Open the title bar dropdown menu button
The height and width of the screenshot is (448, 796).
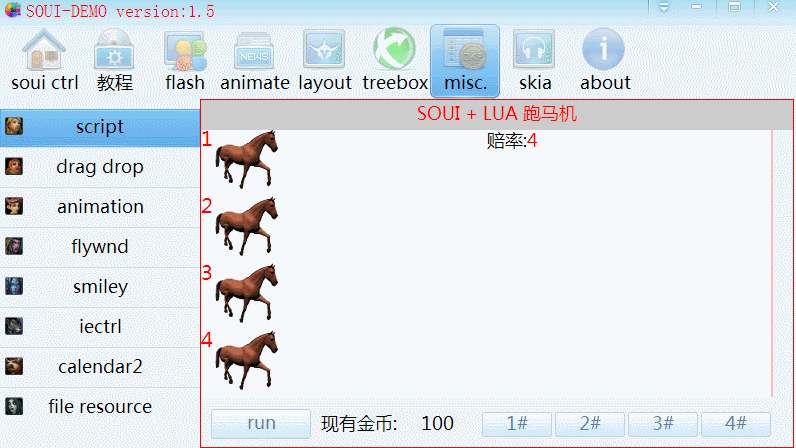pos(664,7)
